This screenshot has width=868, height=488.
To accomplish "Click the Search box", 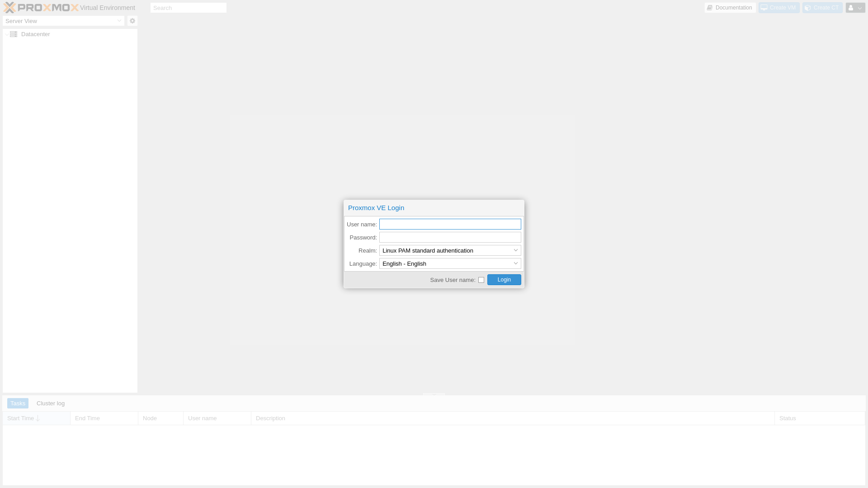I will click(189, 8).
